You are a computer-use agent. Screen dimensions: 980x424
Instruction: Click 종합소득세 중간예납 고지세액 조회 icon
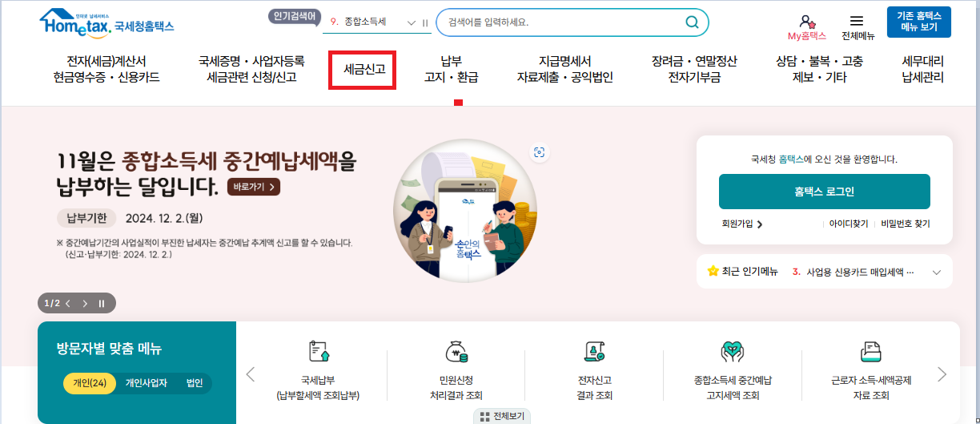pyautogui.click(x=733, y=352)
